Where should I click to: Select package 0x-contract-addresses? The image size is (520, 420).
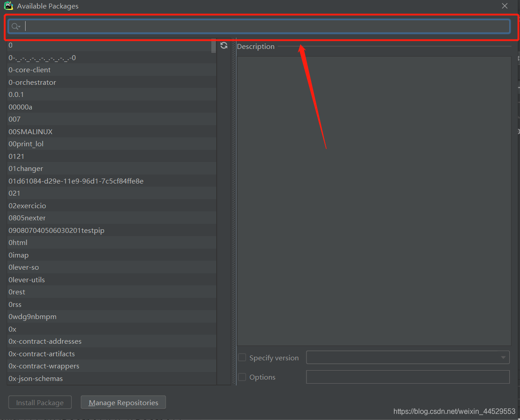(112, 341)
